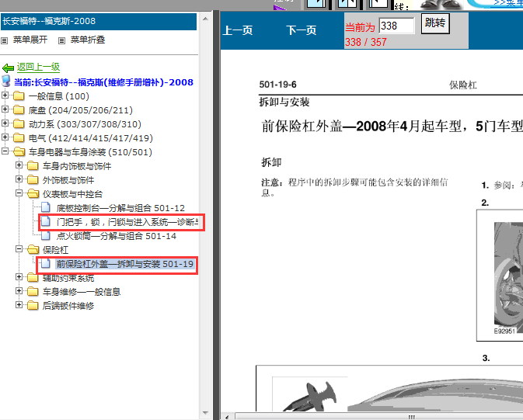Click the 前保险杠外盖—2008年4月起车型 heading

tap(392, 126)
